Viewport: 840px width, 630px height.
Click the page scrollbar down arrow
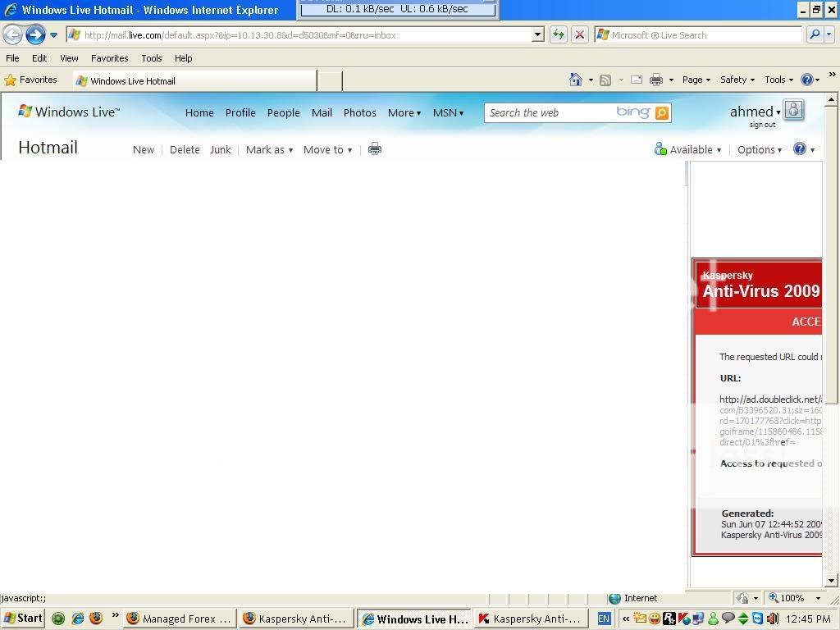pos(831,581)
